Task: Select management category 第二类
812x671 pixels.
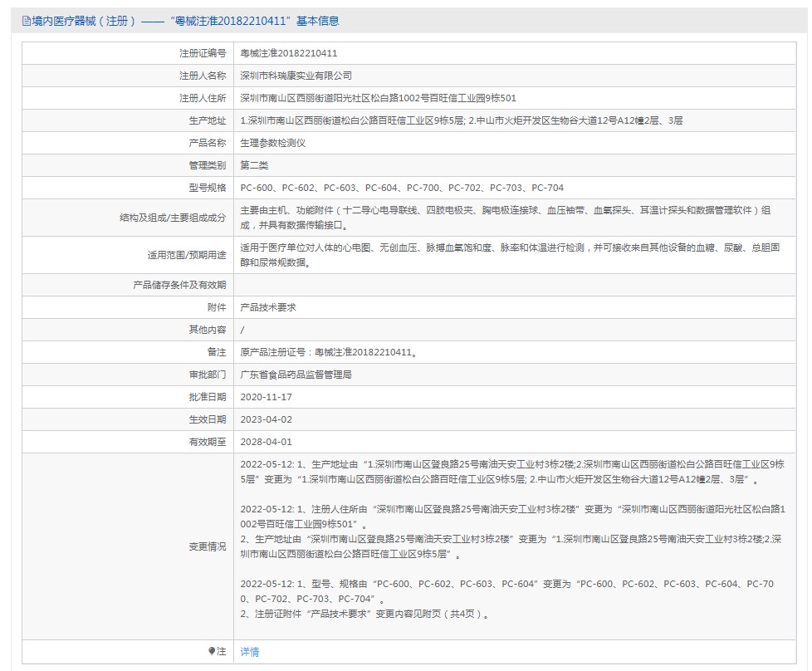Action: pyautogui.click(x=254, y=165)
